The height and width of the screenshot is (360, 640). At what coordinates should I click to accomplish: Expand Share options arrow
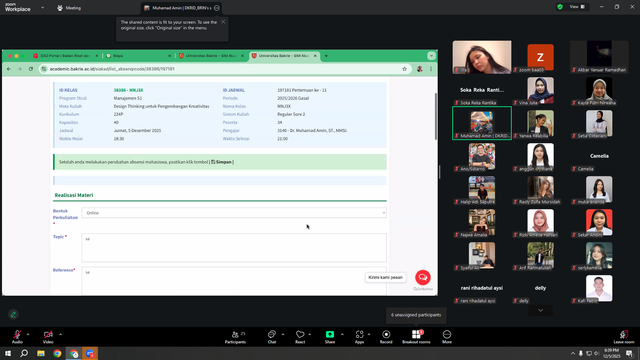click(342, 334)
